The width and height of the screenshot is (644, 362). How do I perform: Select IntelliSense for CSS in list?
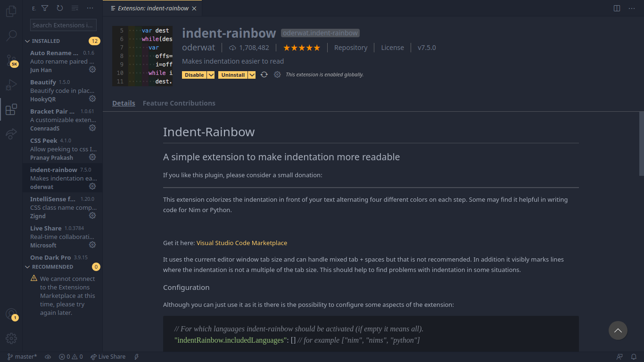point(62,207)
